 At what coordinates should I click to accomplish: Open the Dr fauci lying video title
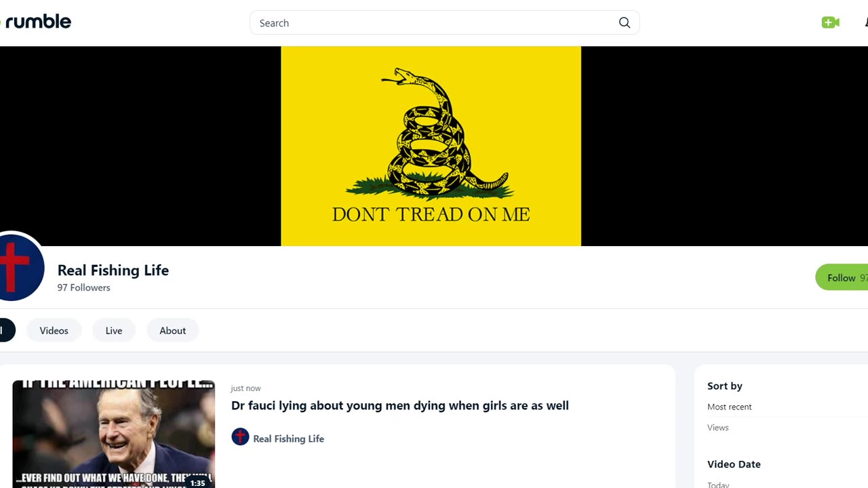(400, 405)
